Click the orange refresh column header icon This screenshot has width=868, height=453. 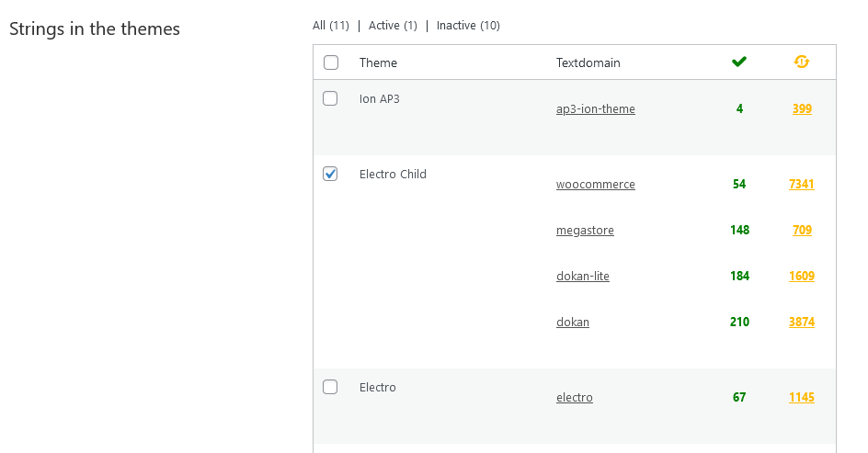[802, 62]
